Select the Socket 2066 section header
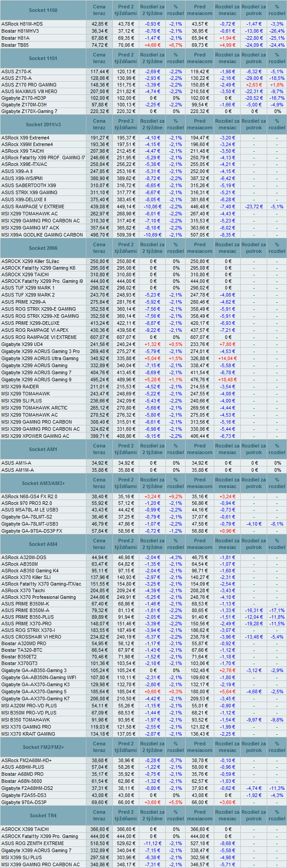Image resolution: width=287 pixels, height=868 pixels. point(43,248)
